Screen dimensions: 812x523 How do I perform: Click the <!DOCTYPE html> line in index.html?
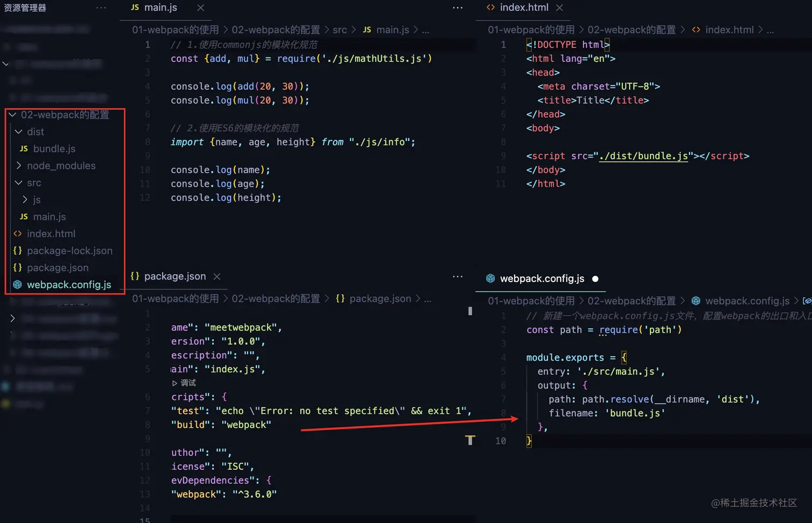[x=568, y=45]
